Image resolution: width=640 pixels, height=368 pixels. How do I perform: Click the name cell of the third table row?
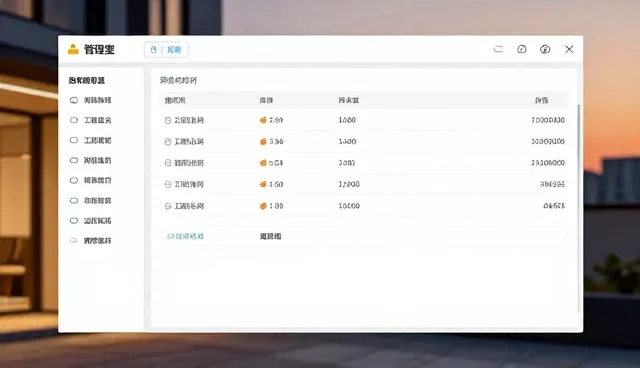189,163
